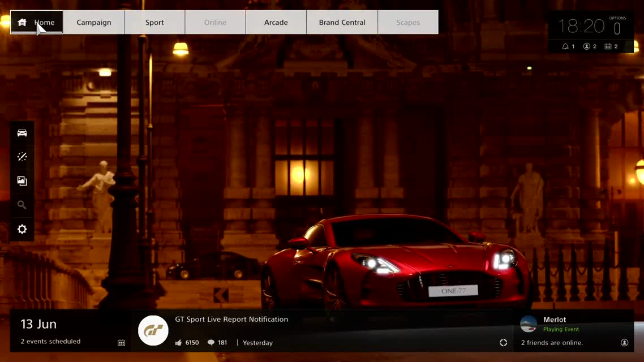
Task: Click the notifications bell icon
Action: click(565, 46)
